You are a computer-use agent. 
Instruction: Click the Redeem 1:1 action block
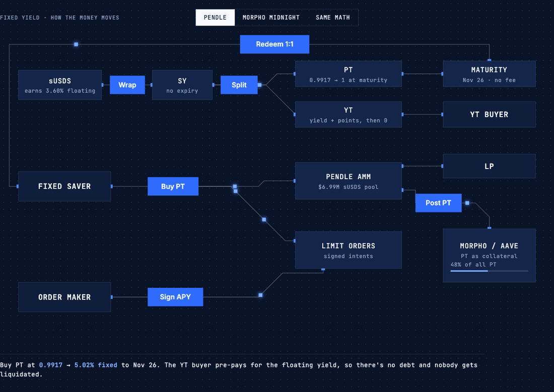tap(274, 44)
